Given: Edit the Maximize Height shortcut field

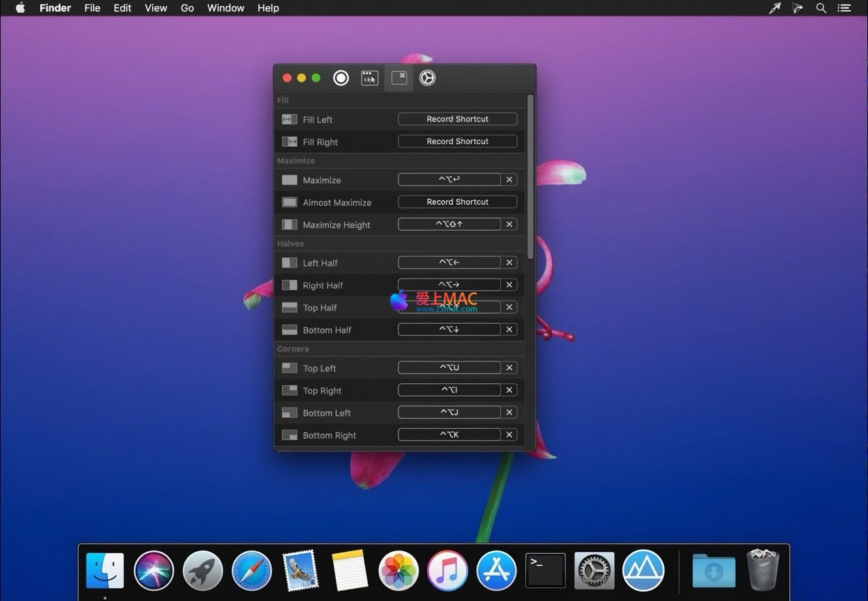Looking at the screenshot, I should coord(449,224).
